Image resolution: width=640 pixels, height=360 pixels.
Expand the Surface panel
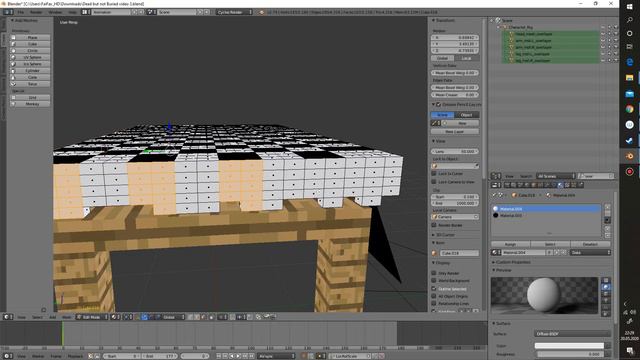pos(494,323)
